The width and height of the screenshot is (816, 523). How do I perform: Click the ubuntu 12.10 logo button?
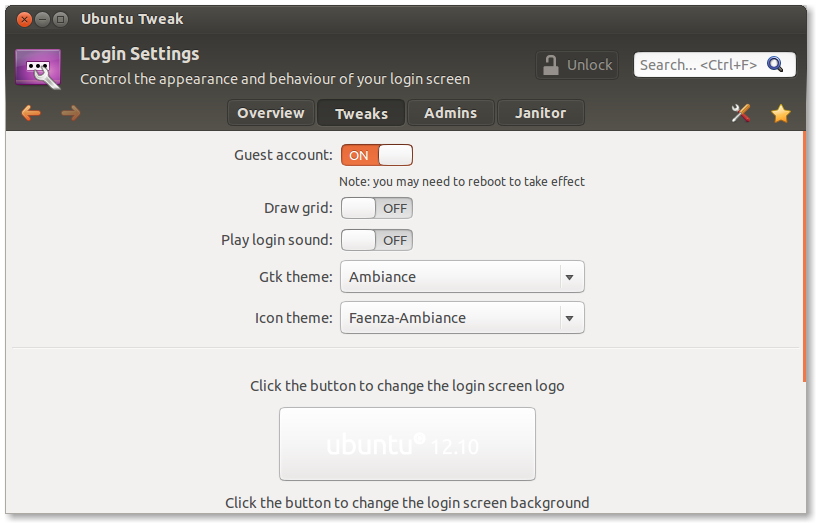(407, 444)
